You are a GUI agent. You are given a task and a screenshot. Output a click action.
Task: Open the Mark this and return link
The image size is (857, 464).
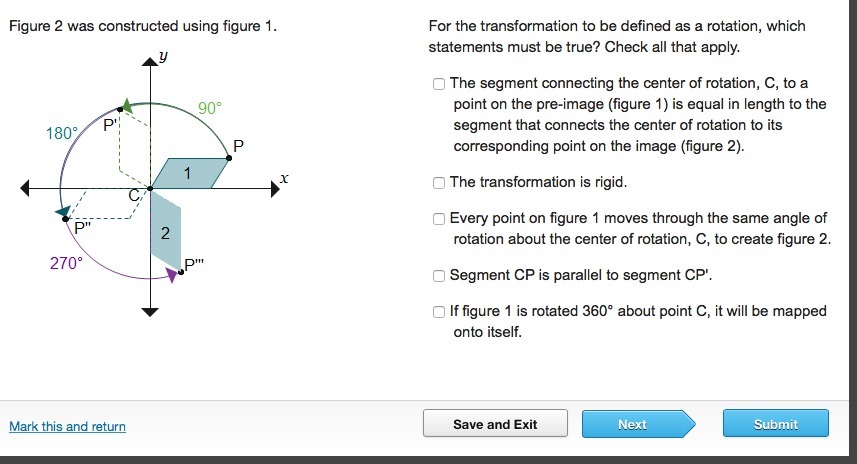[67, 427]
